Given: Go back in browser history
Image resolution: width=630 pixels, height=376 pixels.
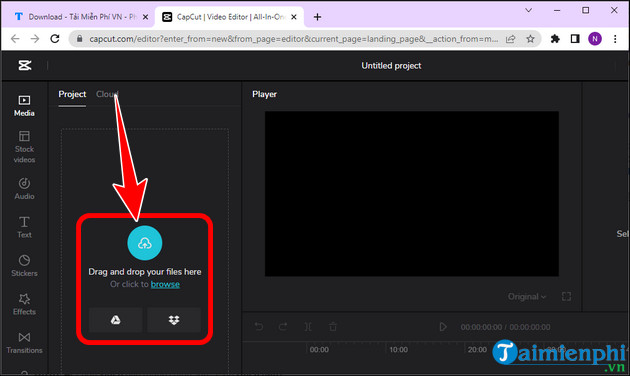Looking at the screenshot, I should pos(15,39).
